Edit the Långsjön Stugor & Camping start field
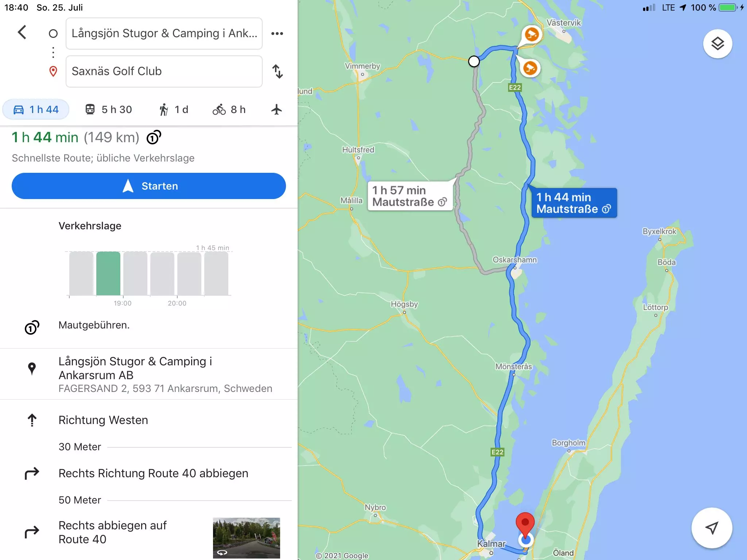The height and width of the screenshot is (560, 747). (164, 34)
